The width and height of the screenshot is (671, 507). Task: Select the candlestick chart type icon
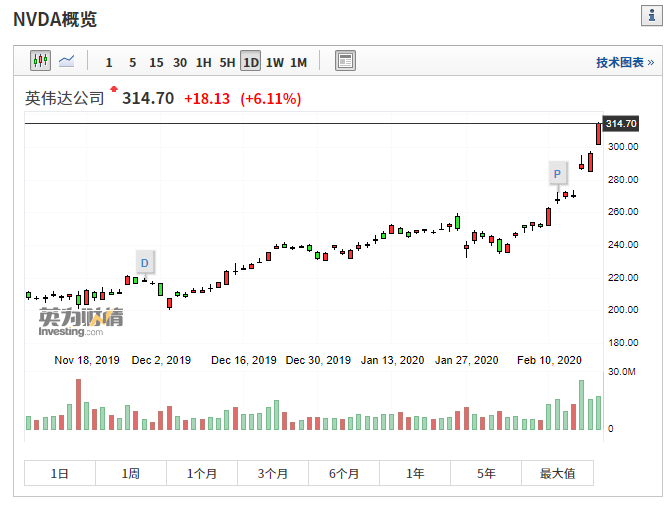click(40, 60)
